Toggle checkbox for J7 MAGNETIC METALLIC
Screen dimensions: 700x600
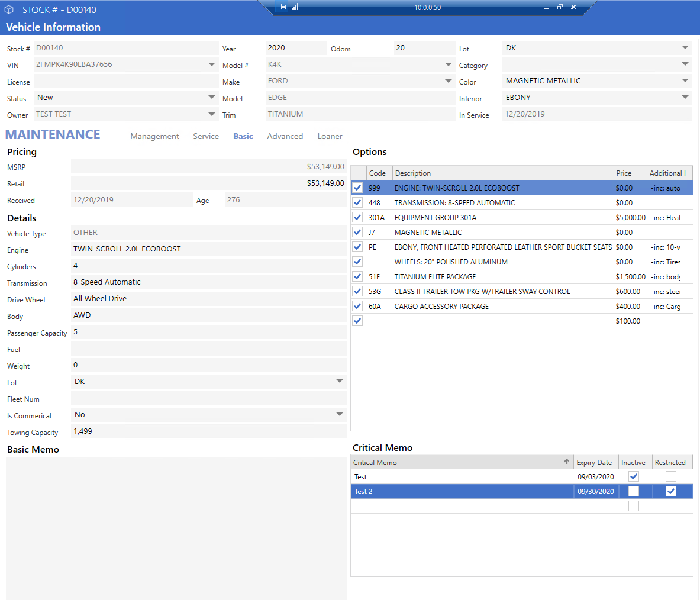point(357,232)
